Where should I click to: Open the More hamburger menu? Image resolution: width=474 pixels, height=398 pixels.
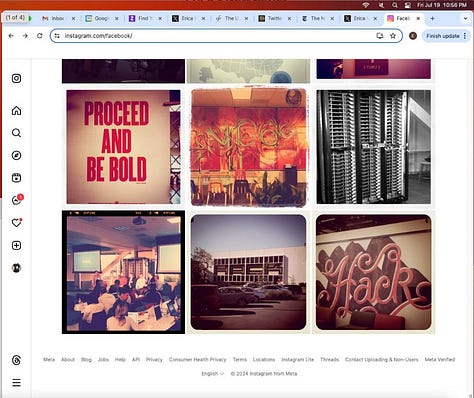16,382
